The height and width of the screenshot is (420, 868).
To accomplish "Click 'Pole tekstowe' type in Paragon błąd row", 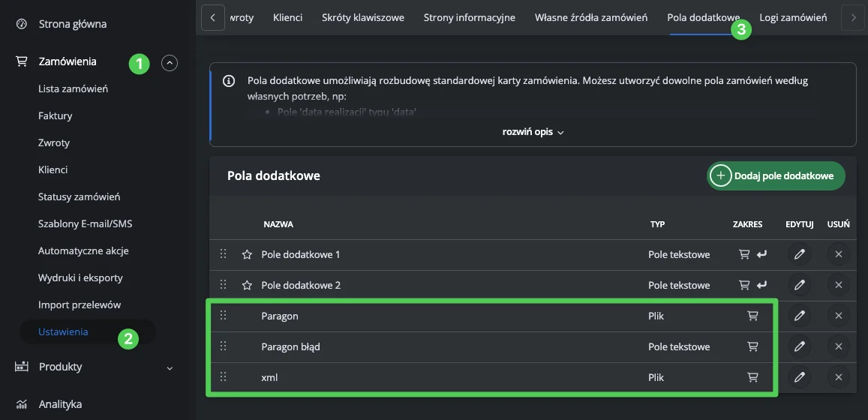I will pyautogui.click(x=679, y=347).
